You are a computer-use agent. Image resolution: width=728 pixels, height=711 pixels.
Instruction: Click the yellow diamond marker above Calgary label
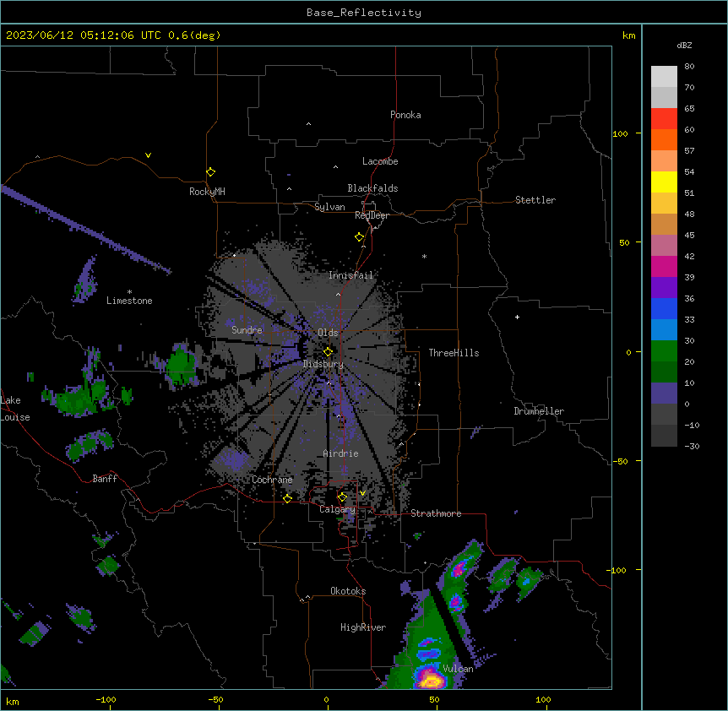tap(342, 497)
